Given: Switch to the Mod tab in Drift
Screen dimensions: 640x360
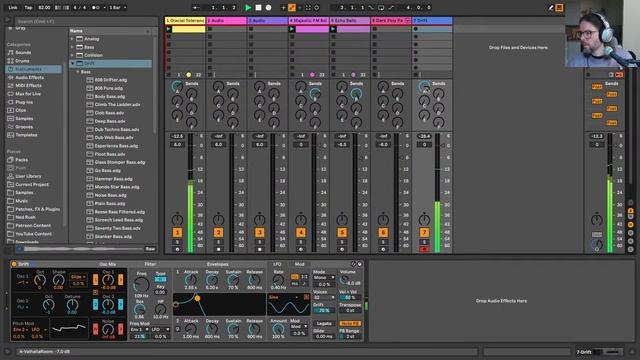Looking at the screenshot, I should pyautogui.click(x=299, y=264).
